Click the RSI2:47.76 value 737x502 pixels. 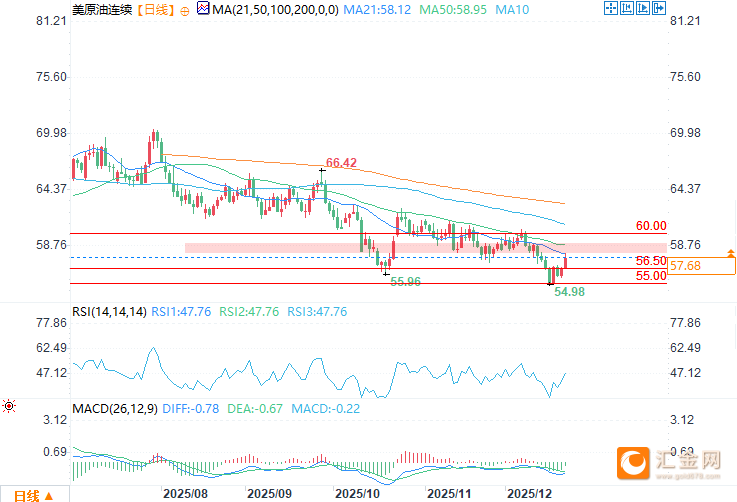tap(249, 312)
